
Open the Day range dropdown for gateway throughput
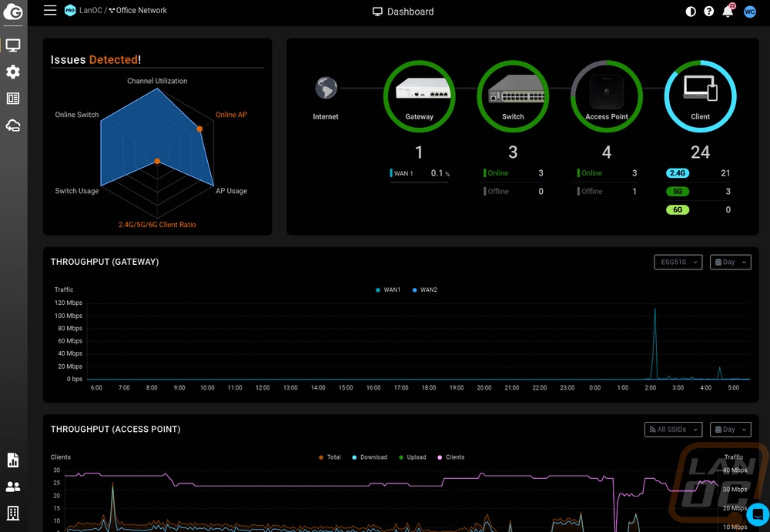coord(730,263)
